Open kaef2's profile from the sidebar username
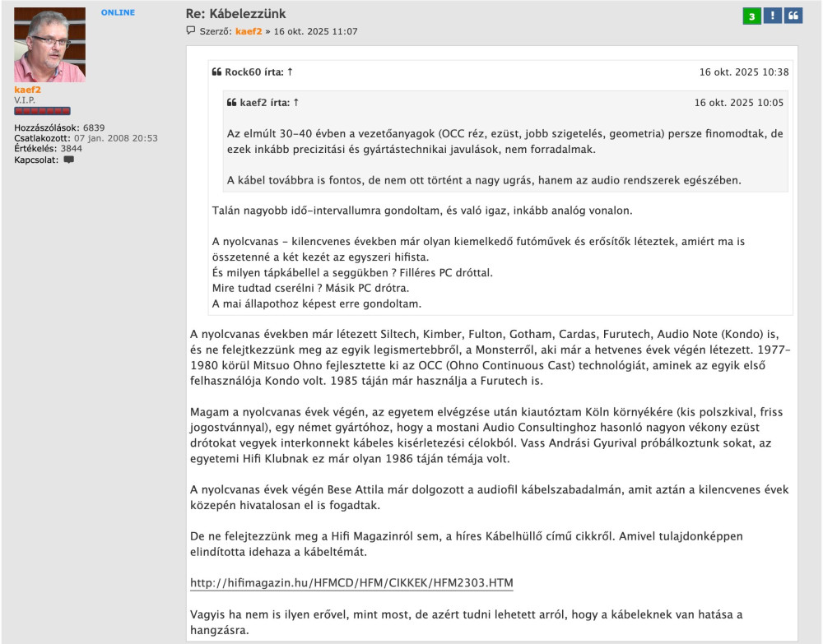This screenshot has height=644, width=823. 29,90
